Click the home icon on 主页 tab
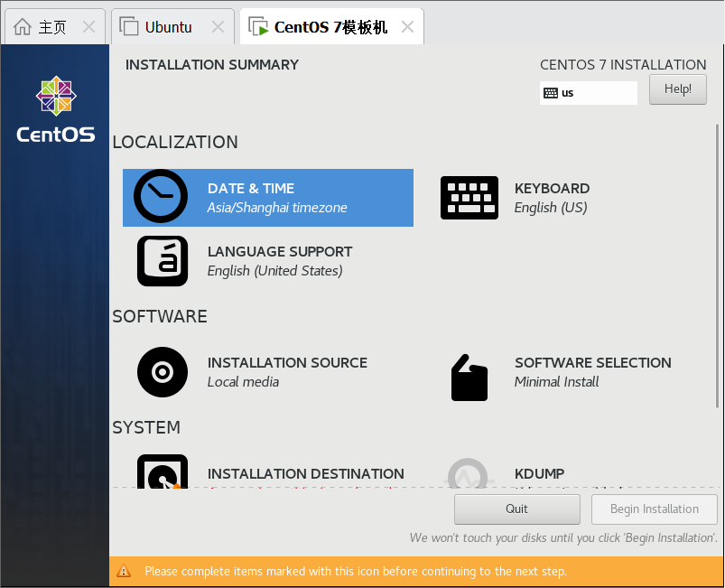The image size is (725, 588). click(x=23, y=27)
